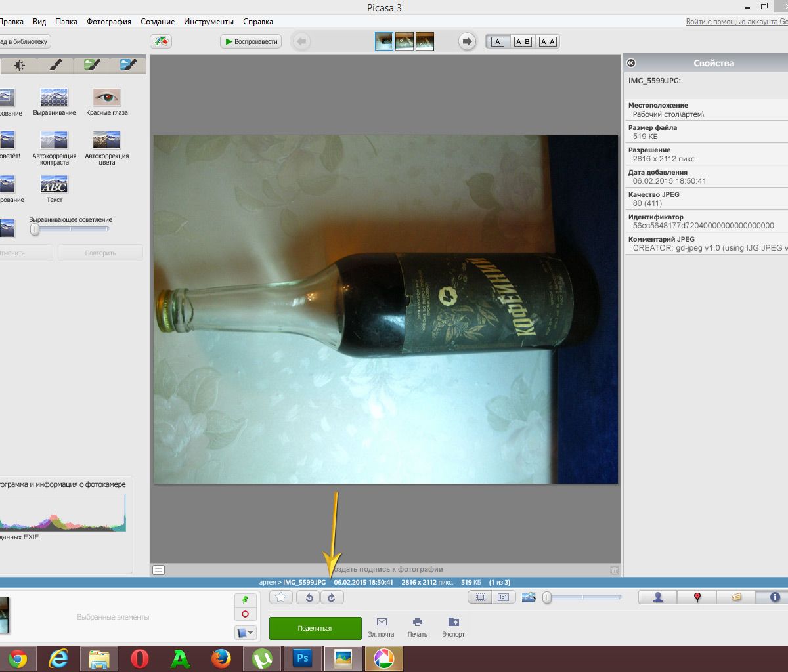Open the lighting tab with sun icon
Screen dimensions: 788x672
coord(19,65)
